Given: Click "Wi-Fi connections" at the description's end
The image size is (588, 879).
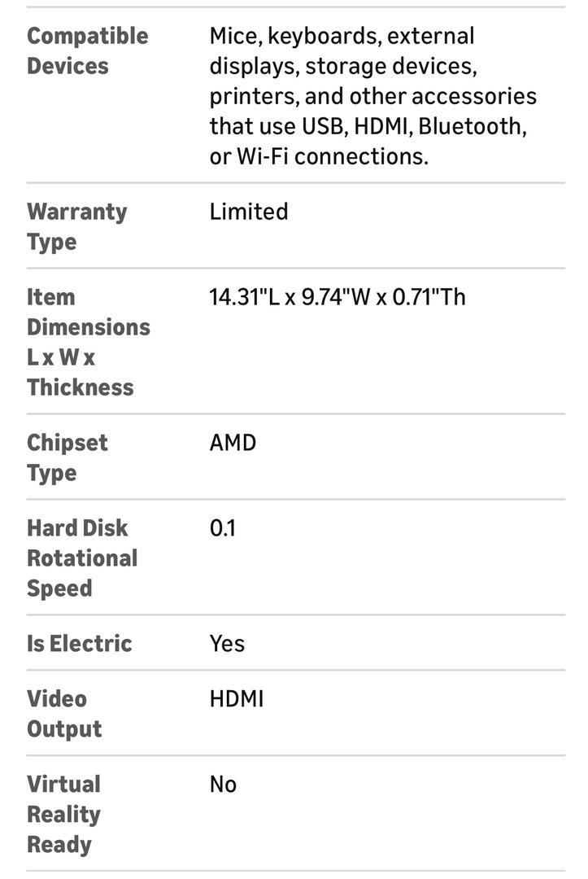Looking at the screenshot, I should pyautogui.click(x=332, y=156).
